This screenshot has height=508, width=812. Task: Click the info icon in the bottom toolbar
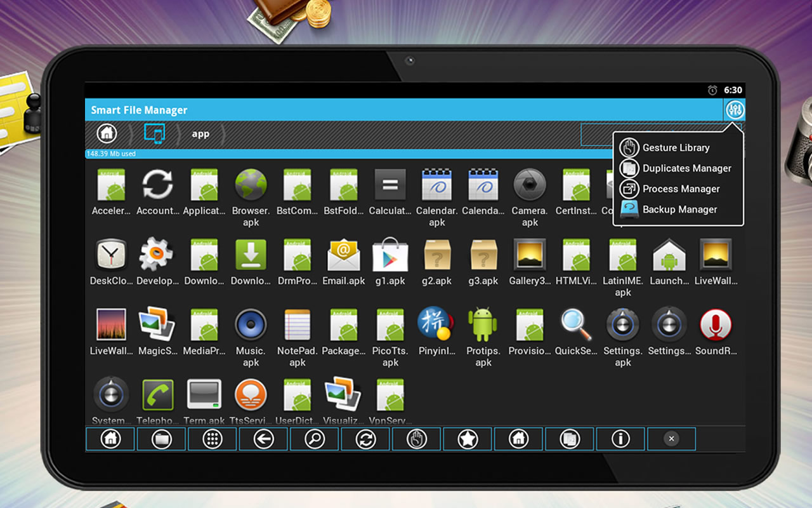point(620,439)
